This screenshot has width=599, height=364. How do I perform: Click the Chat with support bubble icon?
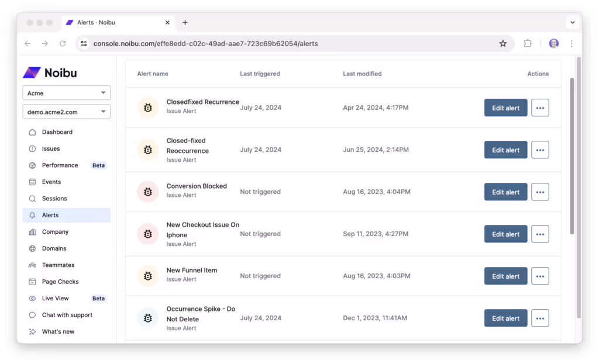click(33, 315)
